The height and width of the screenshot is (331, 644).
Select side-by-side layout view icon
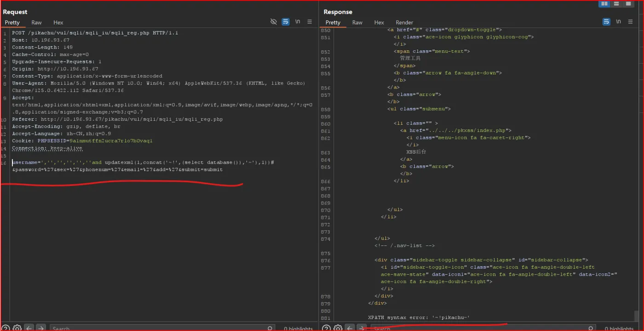[x=604, y=4]
